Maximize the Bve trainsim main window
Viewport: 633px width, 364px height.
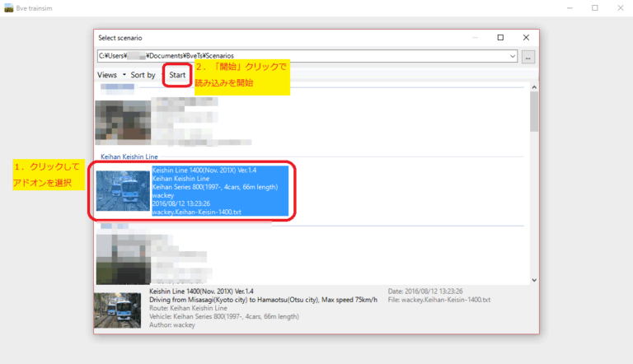[x=594, y=8]
